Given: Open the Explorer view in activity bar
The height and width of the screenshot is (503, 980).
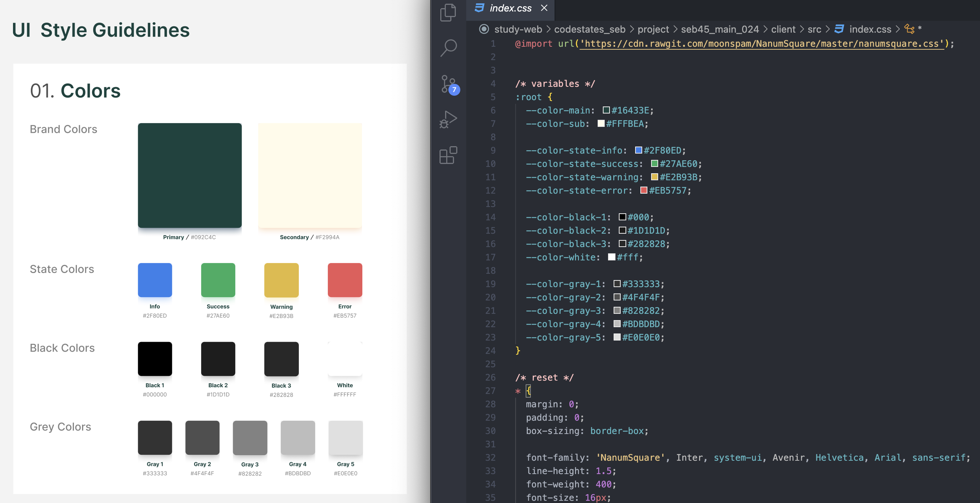Looking at the screenshot, I should [448, 13].
